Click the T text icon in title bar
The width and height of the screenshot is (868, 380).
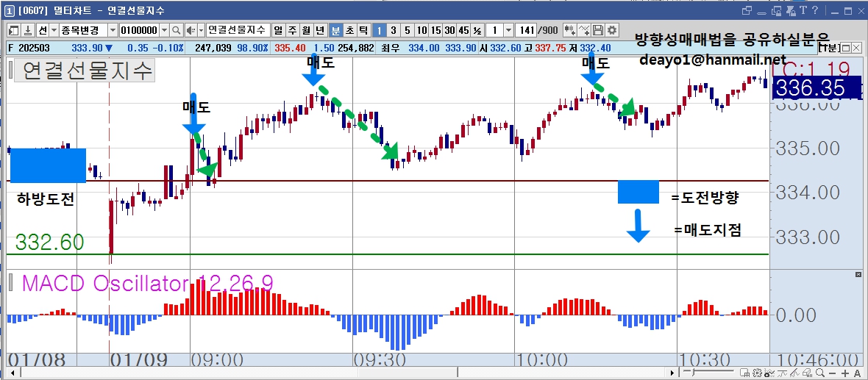point(803,10)
